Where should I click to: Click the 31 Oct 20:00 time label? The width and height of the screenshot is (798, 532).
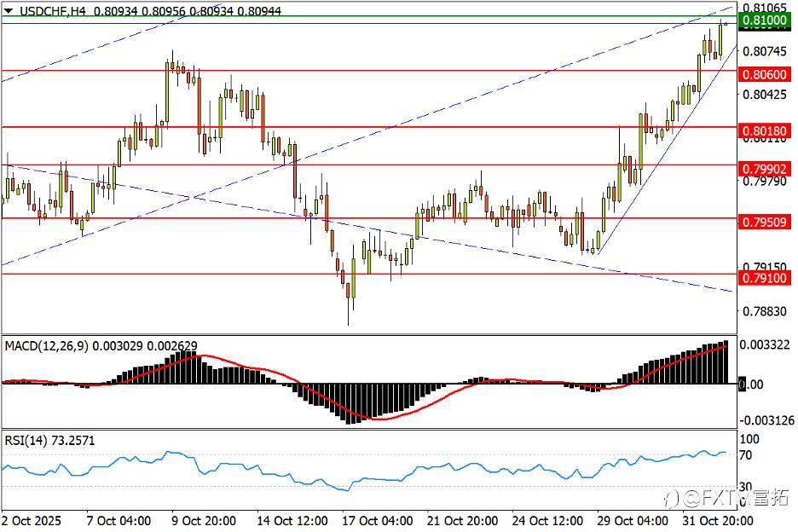[717, 521]
